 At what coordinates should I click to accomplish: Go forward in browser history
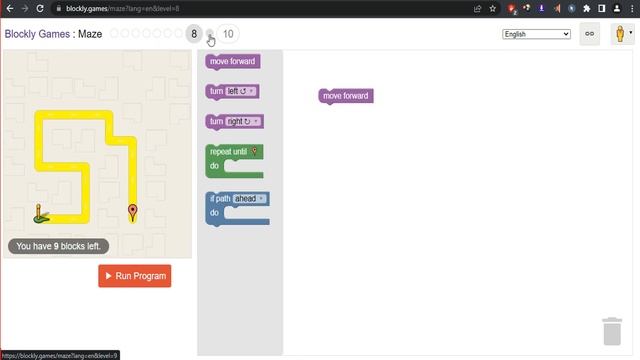(x=25, y=9)
